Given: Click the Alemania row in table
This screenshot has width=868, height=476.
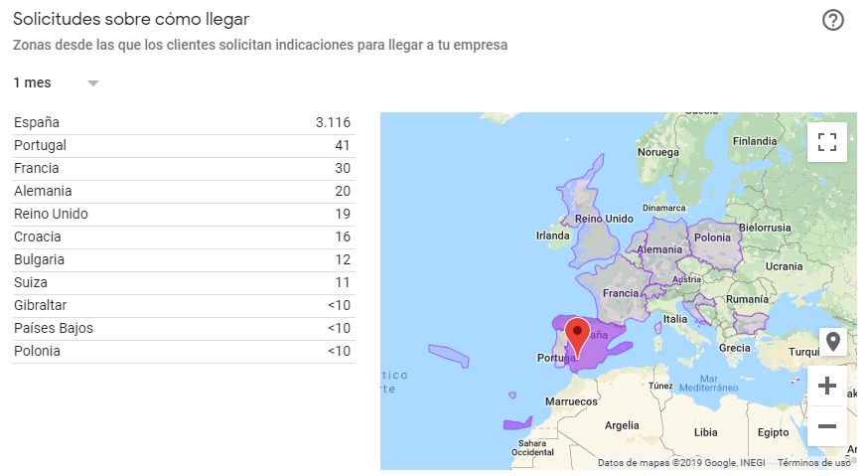Looking at the screenshot, I should coord(183,191).
